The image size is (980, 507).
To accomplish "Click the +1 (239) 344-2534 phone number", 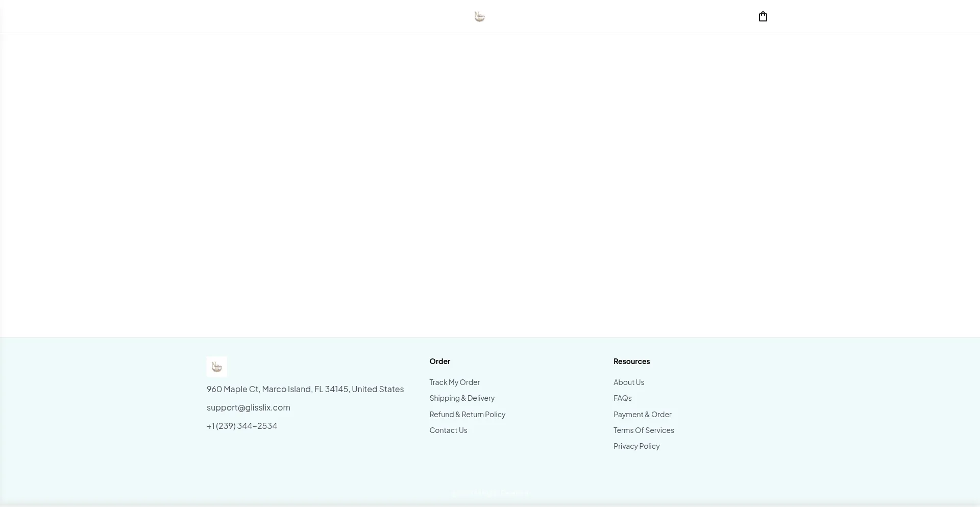I will pyautogui.click(x=242, y=426).
